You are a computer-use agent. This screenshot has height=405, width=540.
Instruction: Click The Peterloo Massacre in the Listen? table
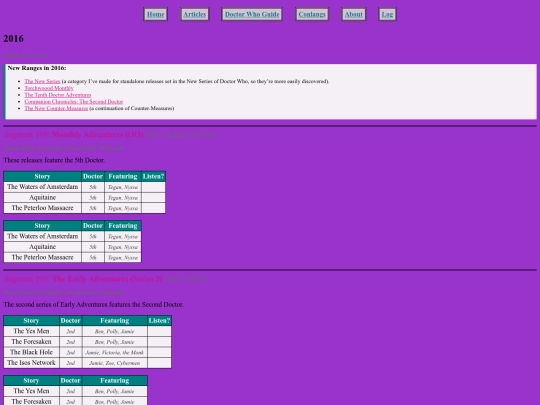click(x=43, y=208)
